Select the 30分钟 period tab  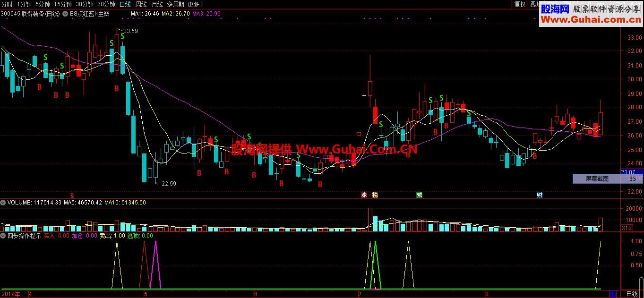84,4
